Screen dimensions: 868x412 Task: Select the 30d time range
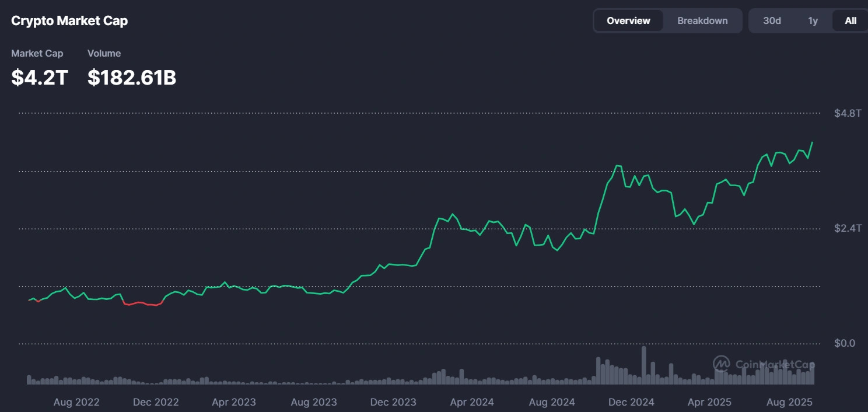point(772,20)
